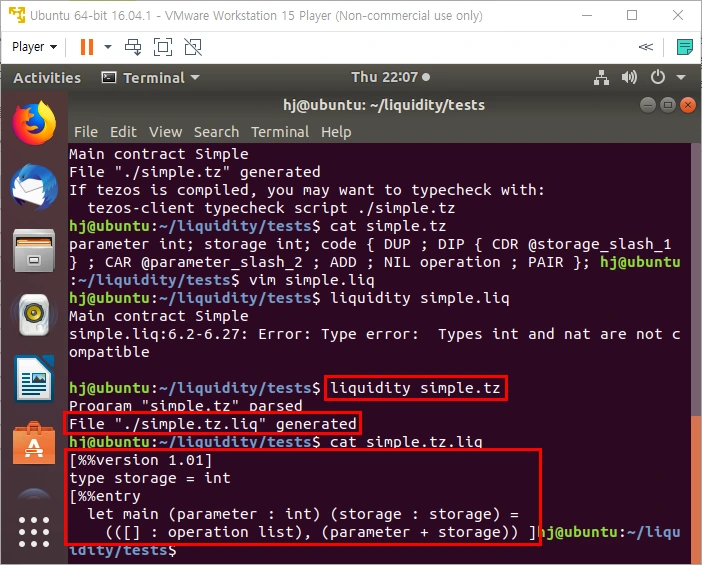Launch LibreOffice Writer from the dock
702x565 pixels.
click(x=34, y=379)
